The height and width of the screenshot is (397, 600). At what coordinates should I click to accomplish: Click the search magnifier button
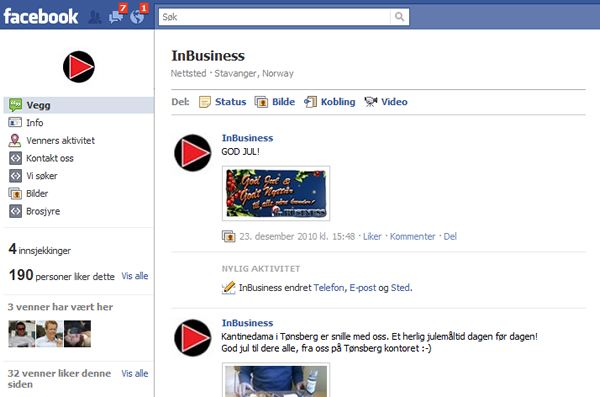399,17
